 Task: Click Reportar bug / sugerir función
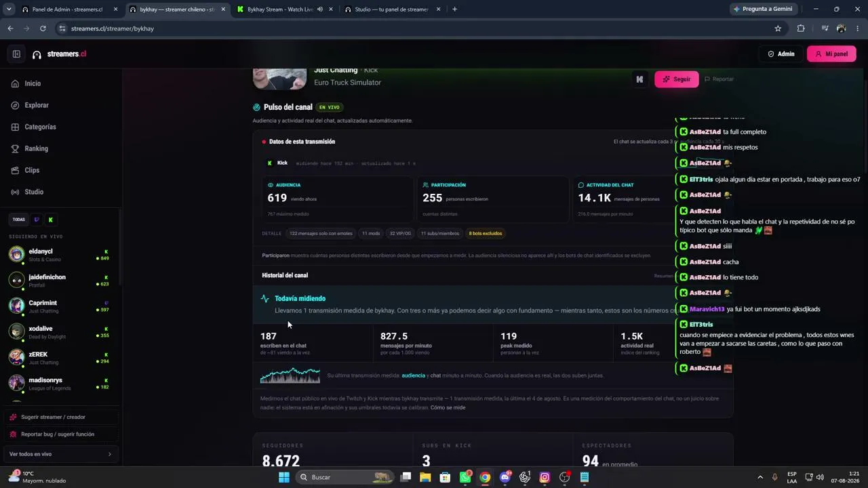point(60,434)
